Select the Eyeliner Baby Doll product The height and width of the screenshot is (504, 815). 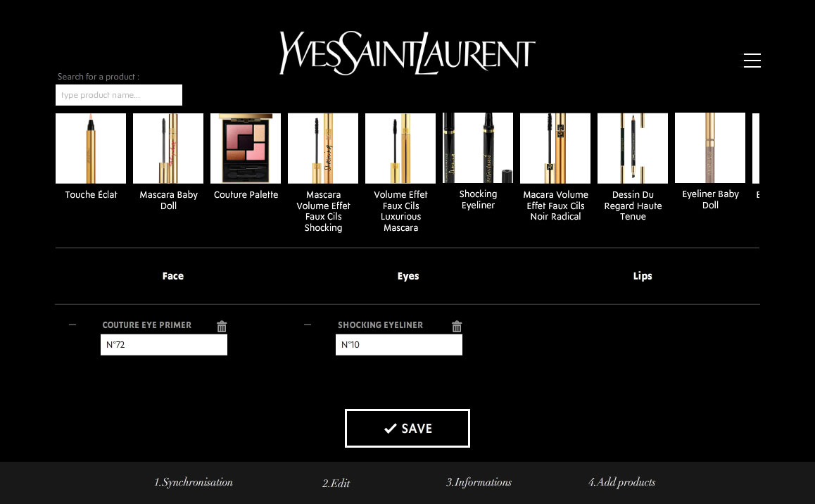tap(710, 148)
